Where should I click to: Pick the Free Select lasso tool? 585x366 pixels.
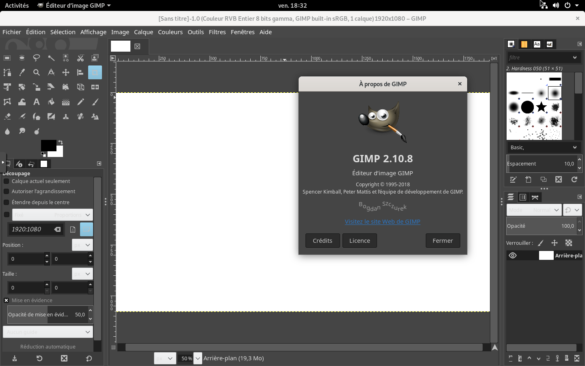[36, 58]
